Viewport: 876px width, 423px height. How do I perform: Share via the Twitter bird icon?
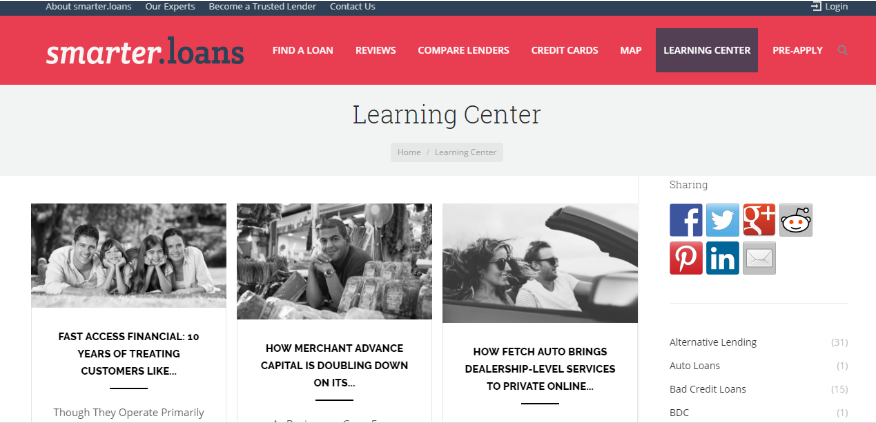pos(722,220)
